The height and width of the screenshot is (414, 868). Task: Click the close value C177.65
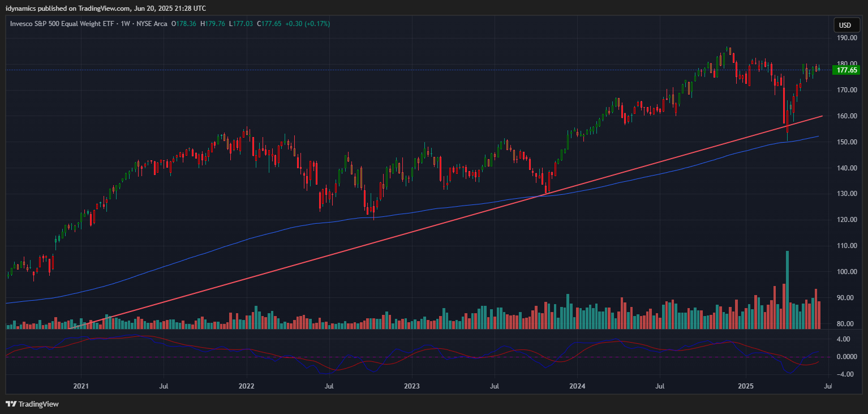[x=270, y=24]
